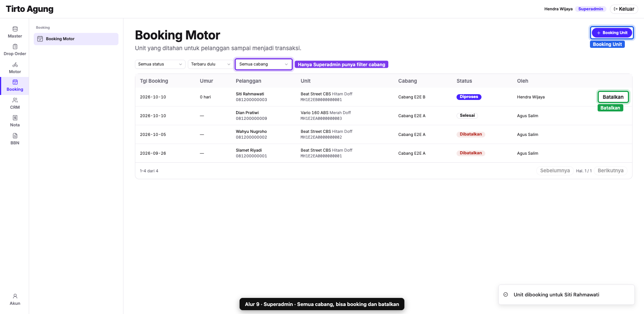
Task: Expand the Semua status filter dropdown
Action: [160, 64]
